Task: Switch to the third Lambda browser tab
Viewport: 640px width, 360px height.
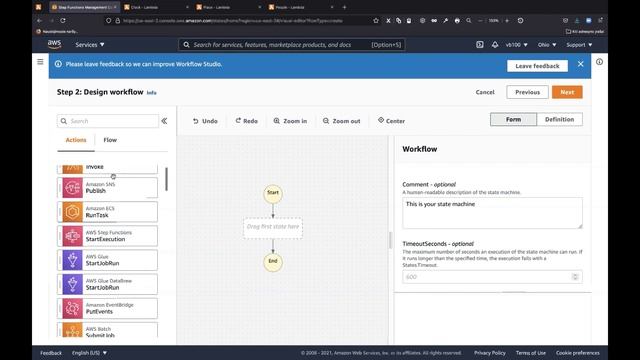Action: point(301,7)
